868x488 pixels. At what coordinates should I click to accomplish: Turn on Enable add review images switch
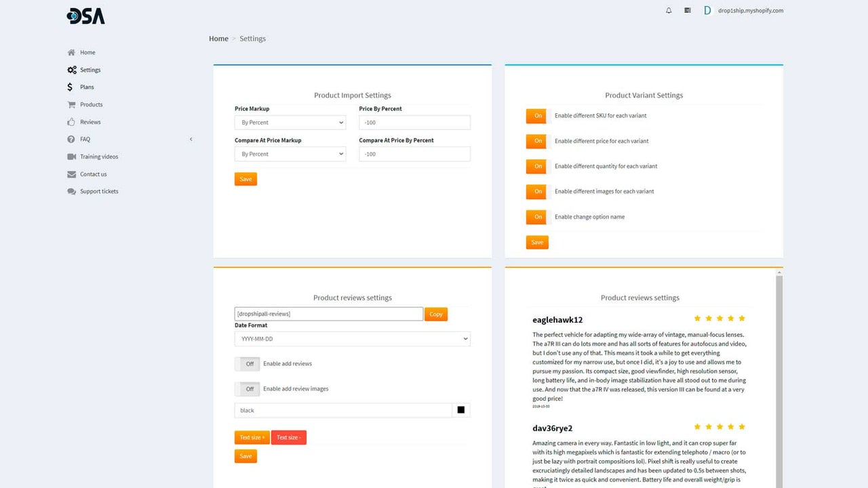(x=248, y=389)
